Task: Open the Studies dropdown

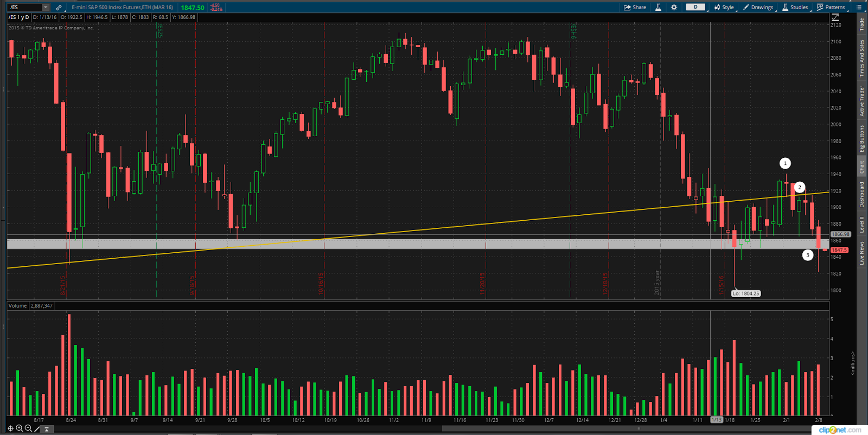Action: coord(795,8)
